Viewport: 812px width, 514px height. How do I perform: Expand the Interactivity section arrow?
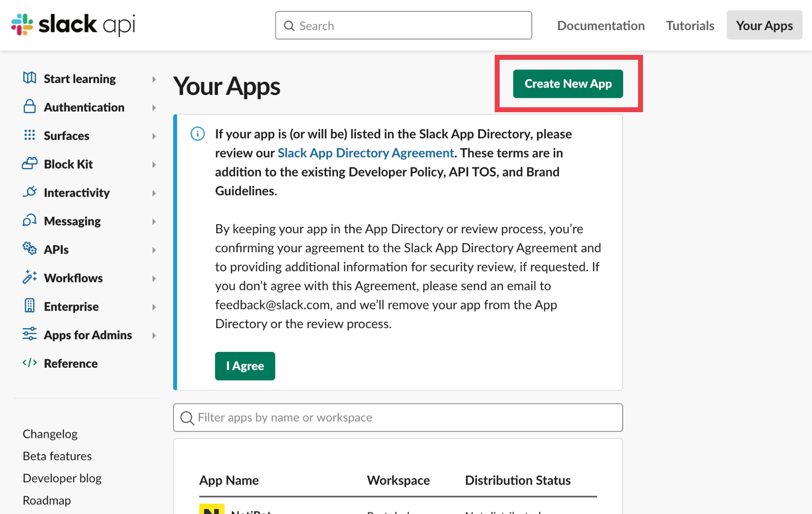(x=154, y=193)
